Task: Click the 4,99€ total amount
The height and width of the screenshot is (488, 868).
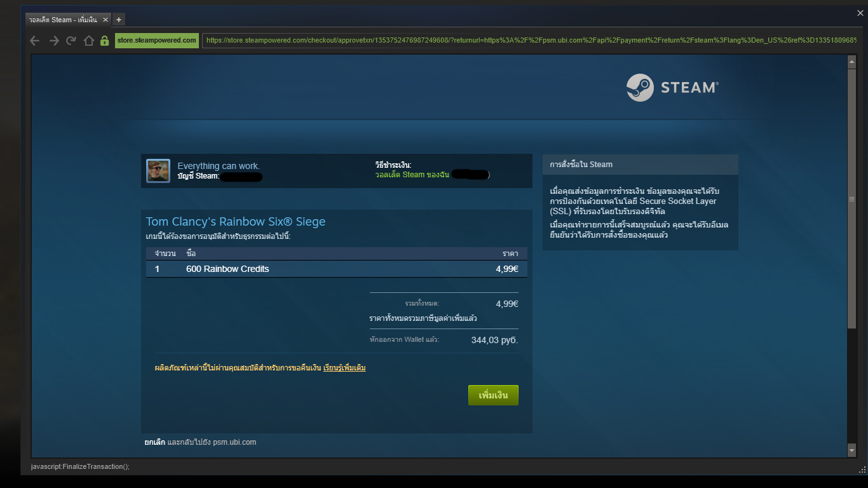Action: click(507, 304)
